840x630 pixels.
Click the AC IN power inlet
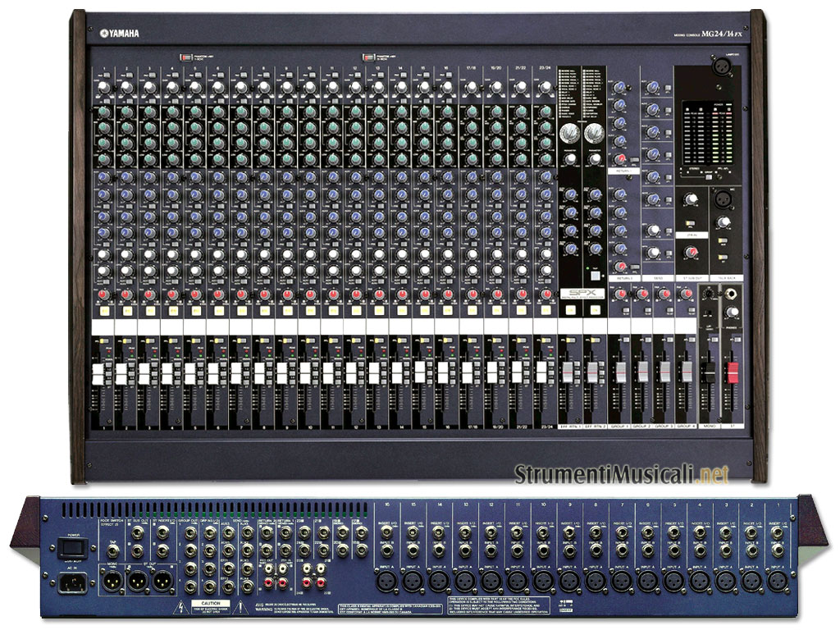tap(73, 583)
